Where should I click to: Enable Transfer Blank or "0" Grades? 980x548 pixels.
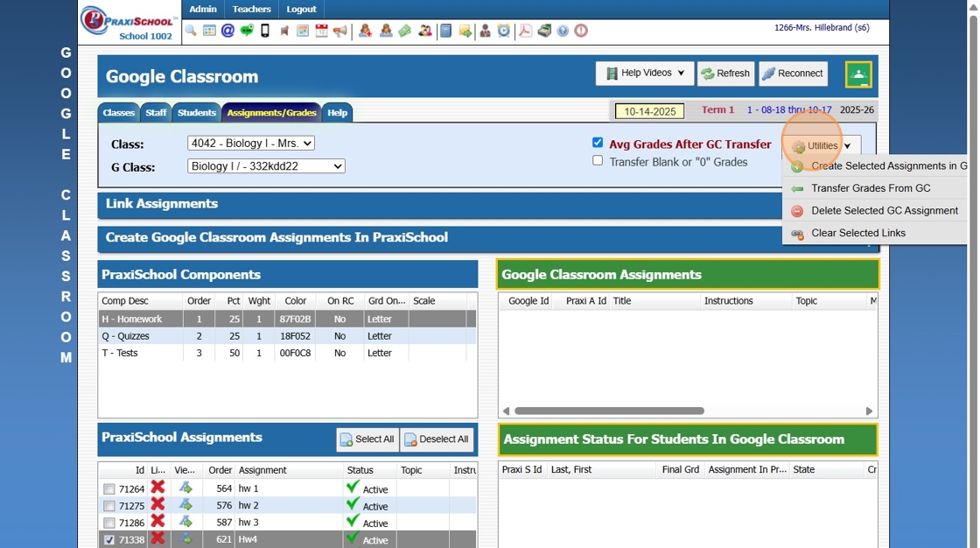click(x=598, y=161)
